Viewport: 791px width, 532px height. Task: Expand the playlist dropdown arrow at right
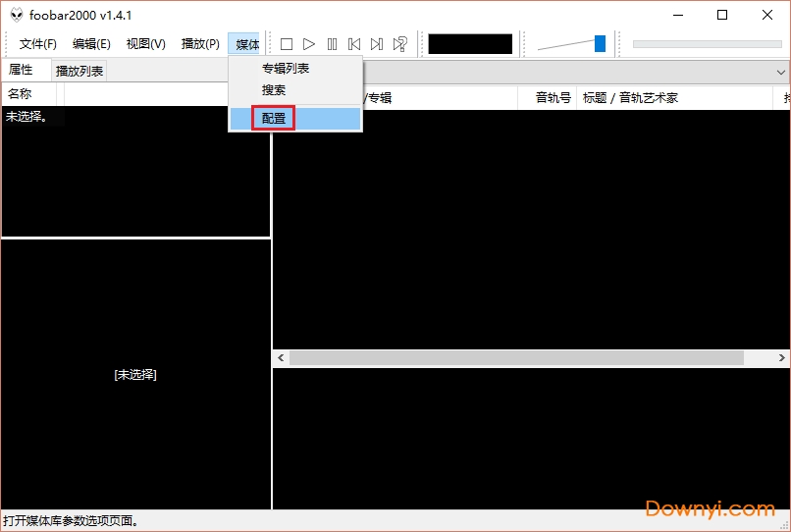tap(781, 73)
